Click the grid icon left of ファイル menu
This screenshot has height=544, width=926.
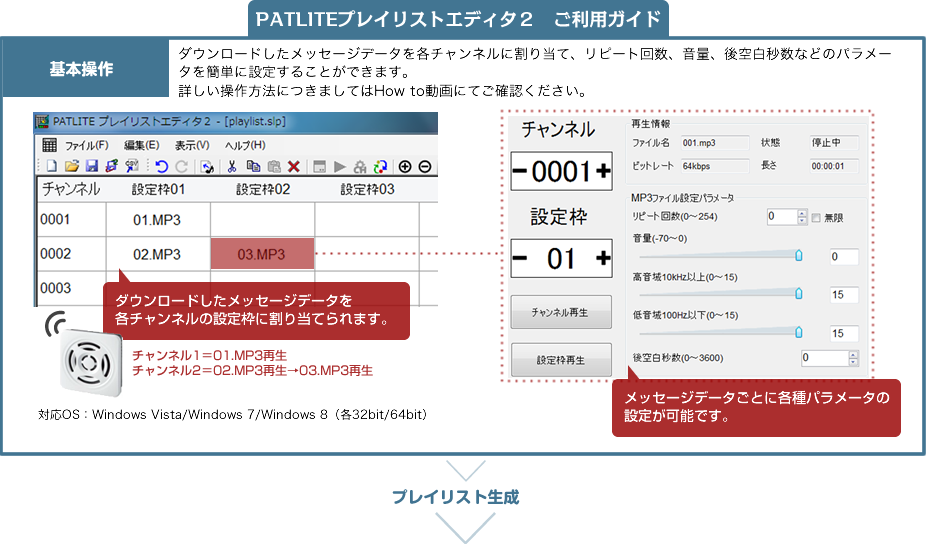pos(50,145)
